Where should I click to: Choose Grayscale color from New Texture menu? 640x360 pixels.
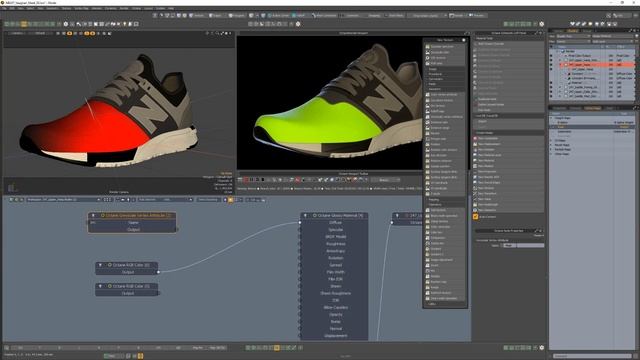pos(444,52)
